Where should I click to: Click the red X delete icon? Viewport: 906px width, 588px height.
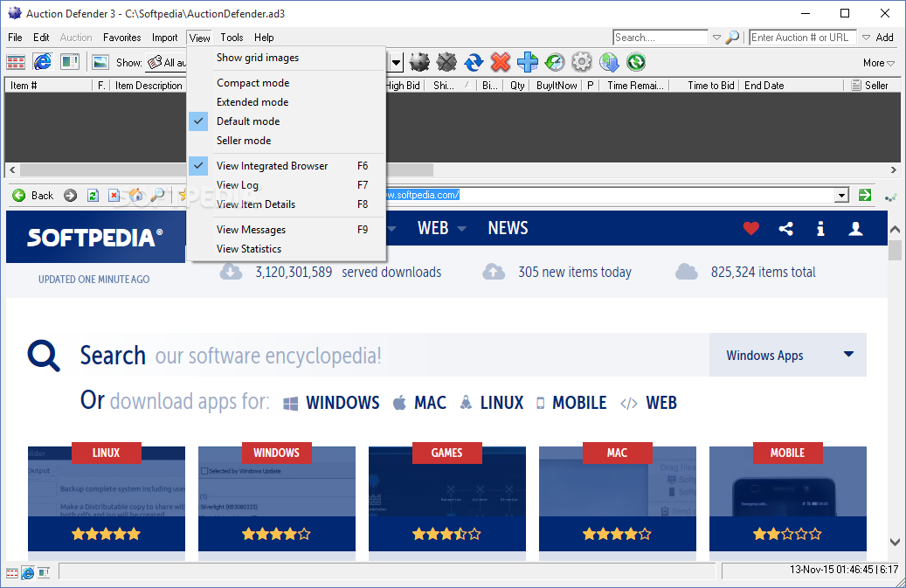(501, 62)
